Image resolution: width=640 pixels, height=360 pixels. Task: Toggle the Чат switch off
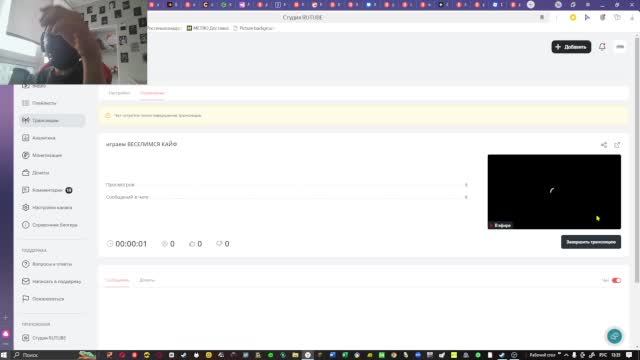pos(616,280)
